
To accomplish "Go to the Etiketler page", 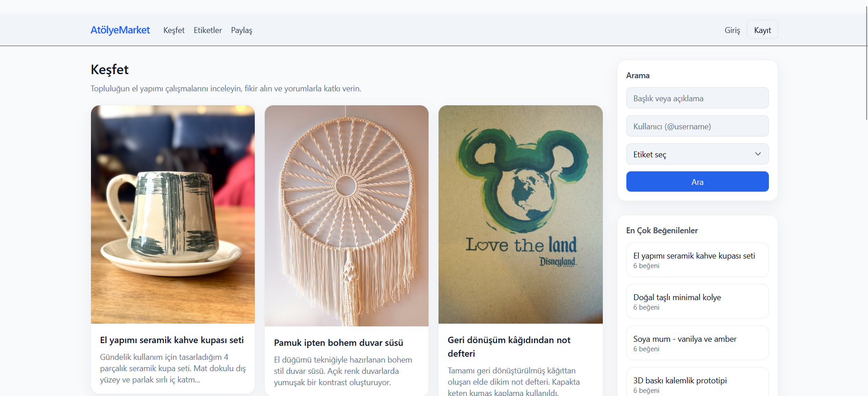I will click(x=208, y=30).
